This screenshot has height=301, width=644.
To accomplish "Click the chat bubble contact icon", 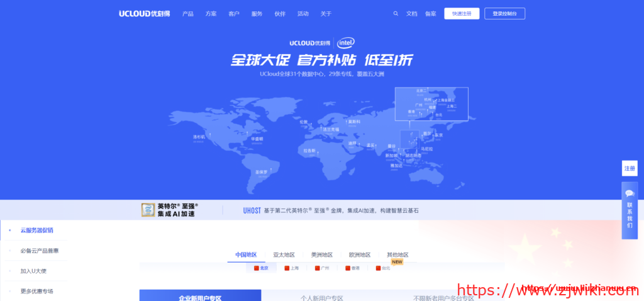I will point(630,193).
